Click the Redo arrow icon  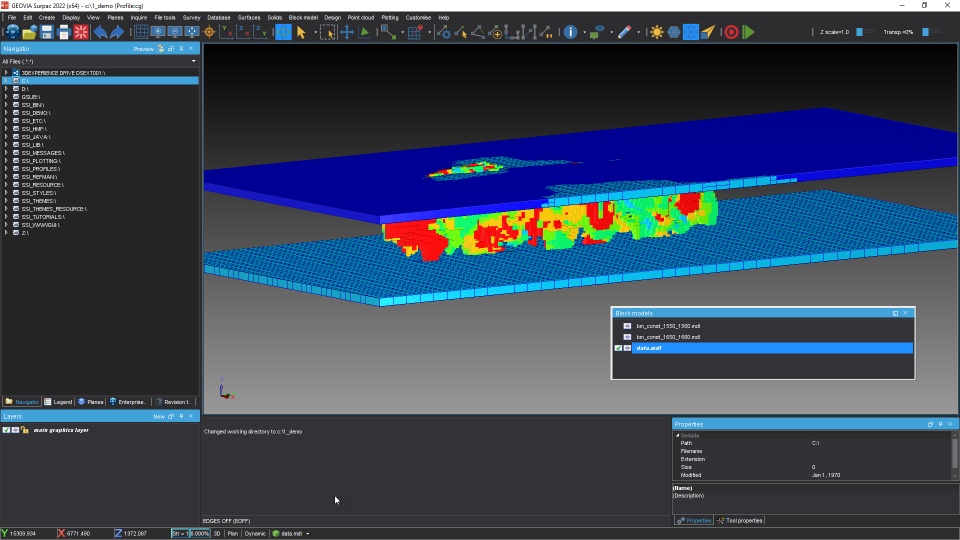[x=116, y=32]
